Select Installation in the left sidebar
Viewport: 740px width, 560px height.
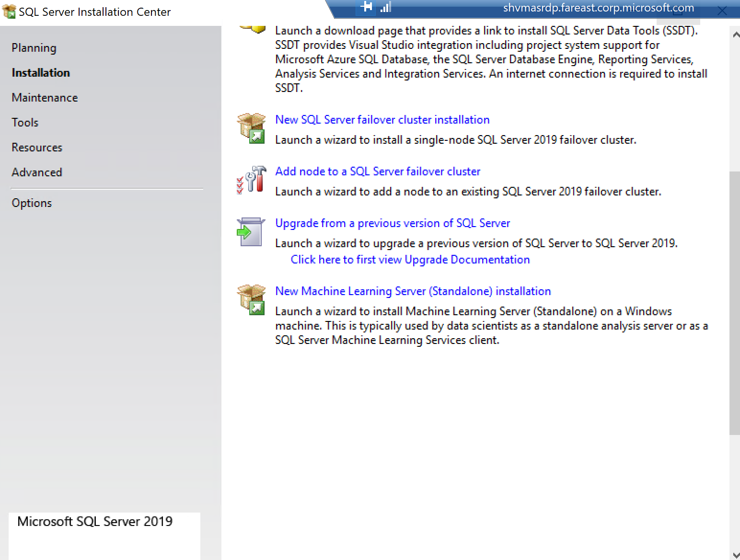41,73
